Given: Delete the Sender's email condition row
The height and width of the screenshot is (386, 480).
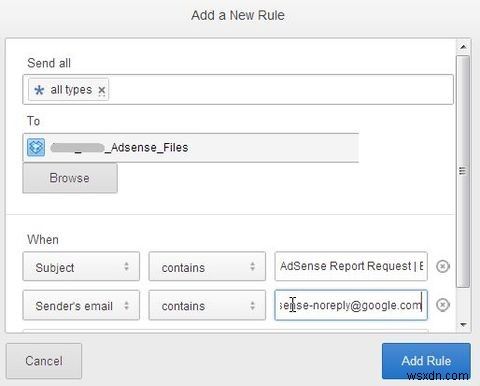Looking at the screenshot, I should (443, 305).
